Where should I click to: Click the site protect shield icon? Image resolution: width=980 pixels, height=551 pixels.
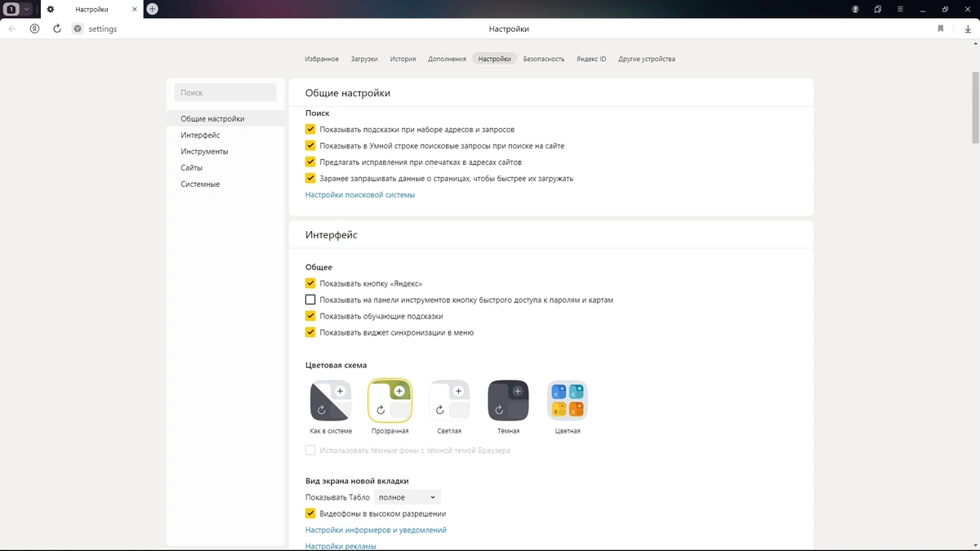78,29
